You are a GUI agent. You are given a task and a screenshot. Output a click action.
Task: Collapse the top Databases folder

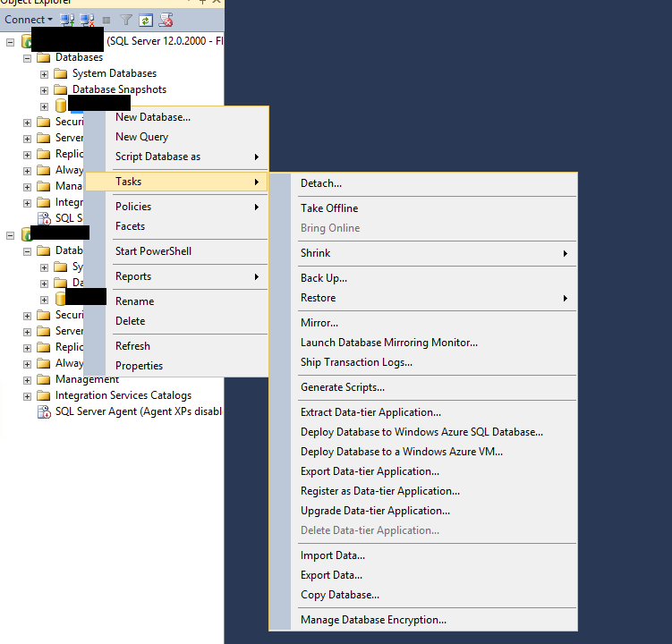28,58
